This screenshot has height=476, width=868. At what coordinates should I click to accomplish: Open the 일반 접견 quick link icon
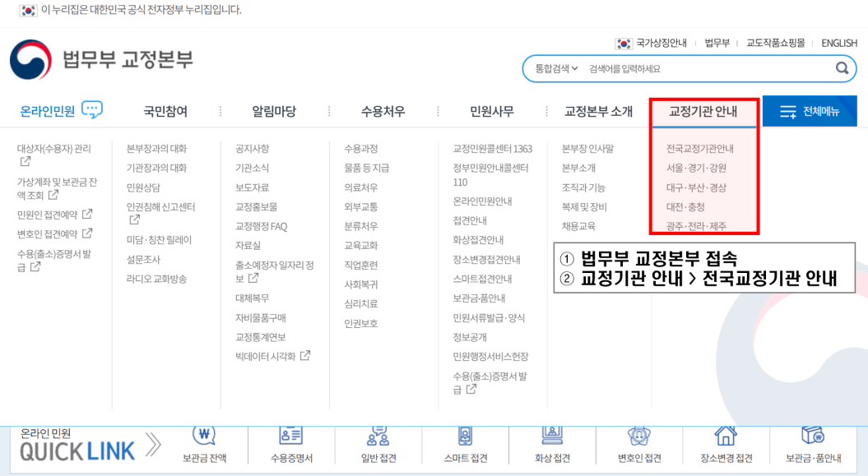378,435
